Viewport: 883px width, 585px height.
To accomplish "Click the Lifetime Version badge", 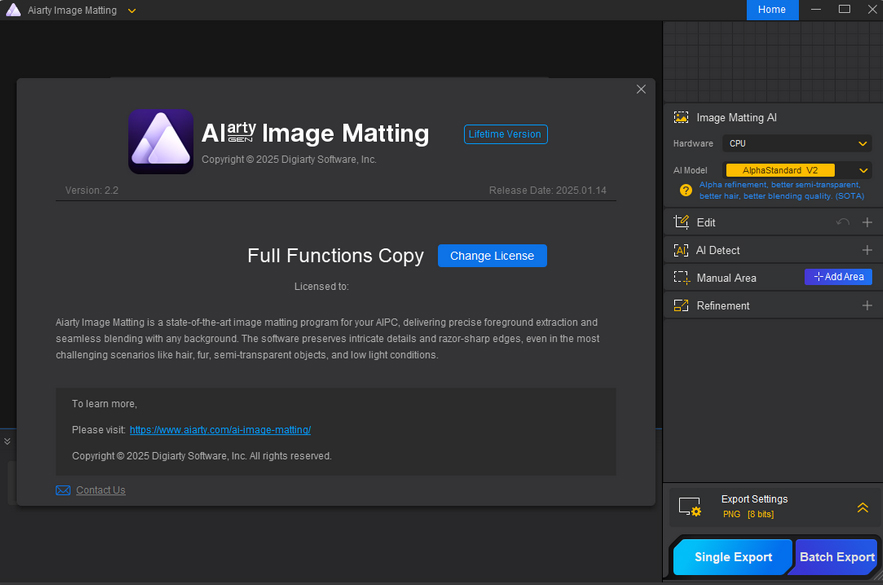I will pyautogui.click(x=505, y=134).
